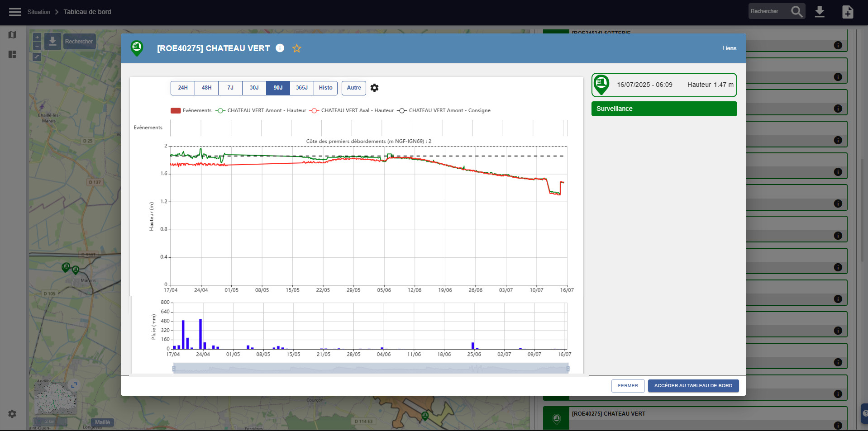Click the Hauteur 1.47 m value
Image resolution: width=868 pixels, height=431 pixels.
711,85
